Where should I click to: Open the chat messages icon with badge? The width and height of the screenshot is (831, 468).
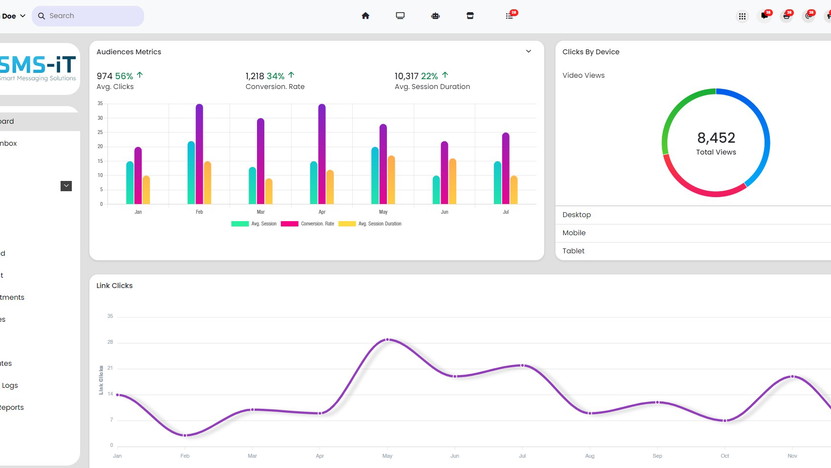764,16
